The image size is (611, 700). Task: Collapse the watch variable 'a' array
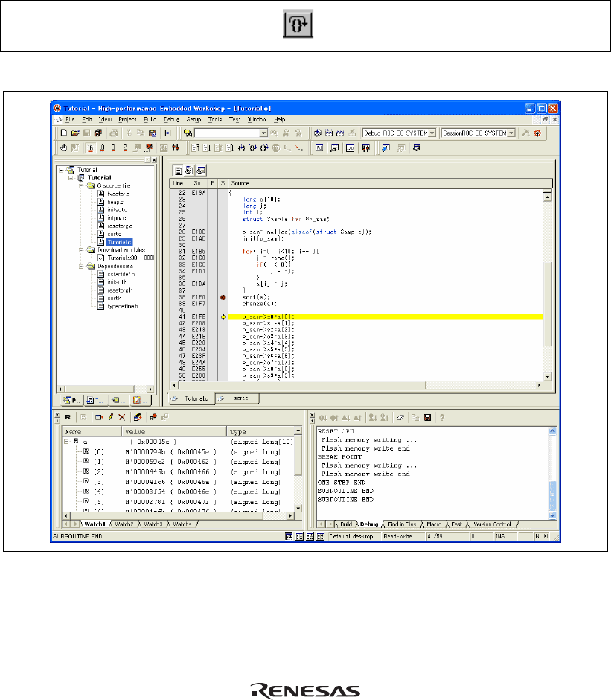pos(66,442)
